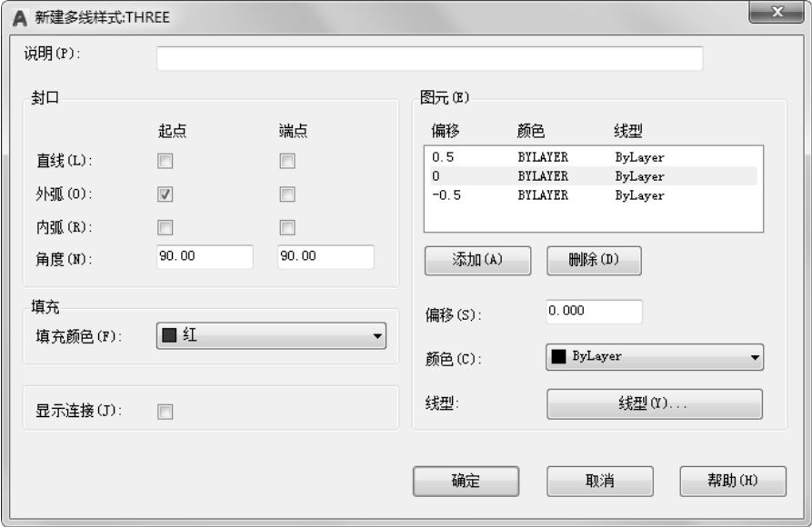The height and width of the screenshot is (527, 812).
Task: Select the -0.5 offset element row
Action: click(593, 195)
